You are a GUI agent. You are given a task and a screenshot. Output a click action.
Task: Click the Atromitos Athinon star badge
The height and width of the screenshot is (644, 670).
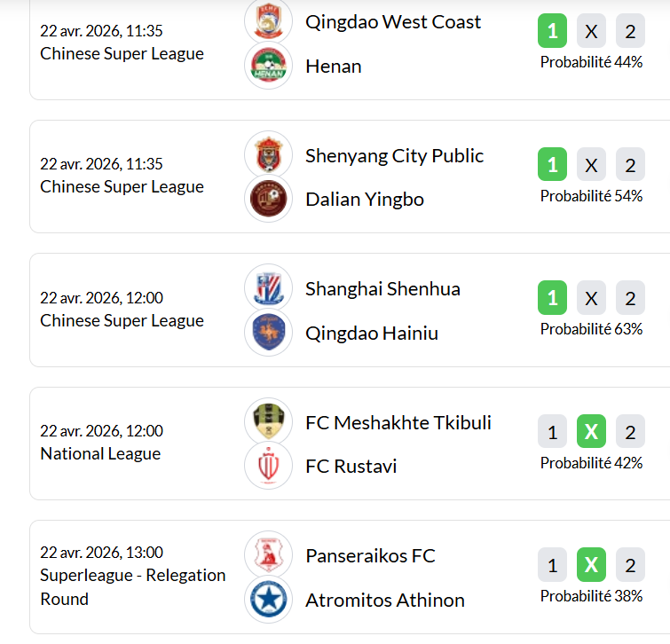[x=268, y=600]
